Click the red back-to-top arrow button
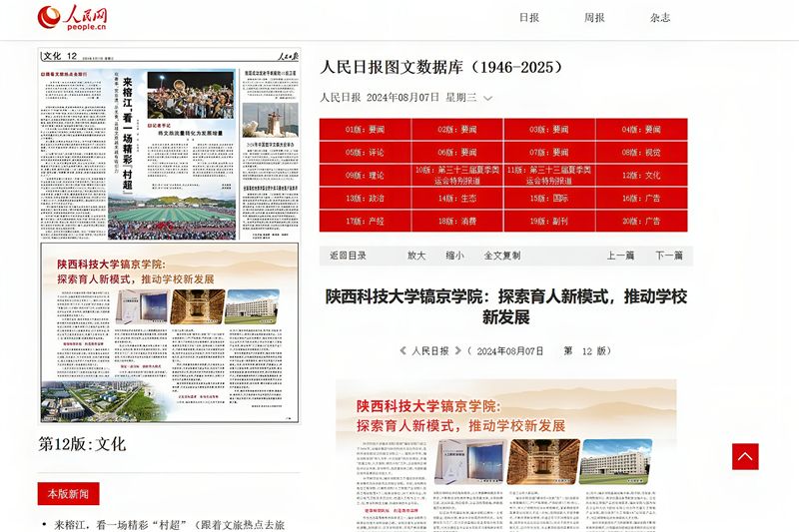The width and height of the screenshot is (799, 532). pyautogui.click(x=745, y=456)
